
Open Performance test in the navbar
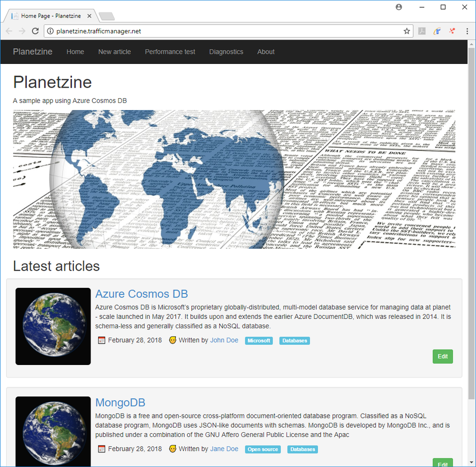coord(170,52)
